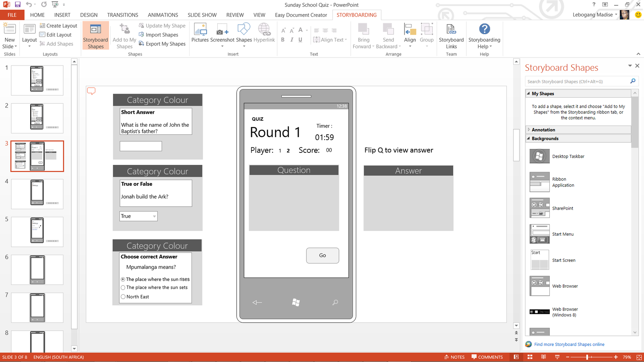Click Export My Shapes
Screen dimensions: 644x362
pos(162,44)
